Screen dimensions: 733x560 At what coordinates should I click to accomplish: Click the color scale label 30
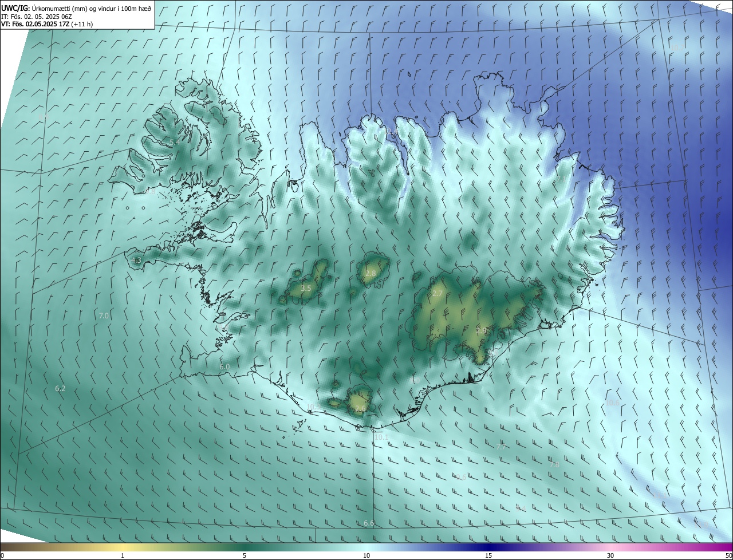[610, 555]
